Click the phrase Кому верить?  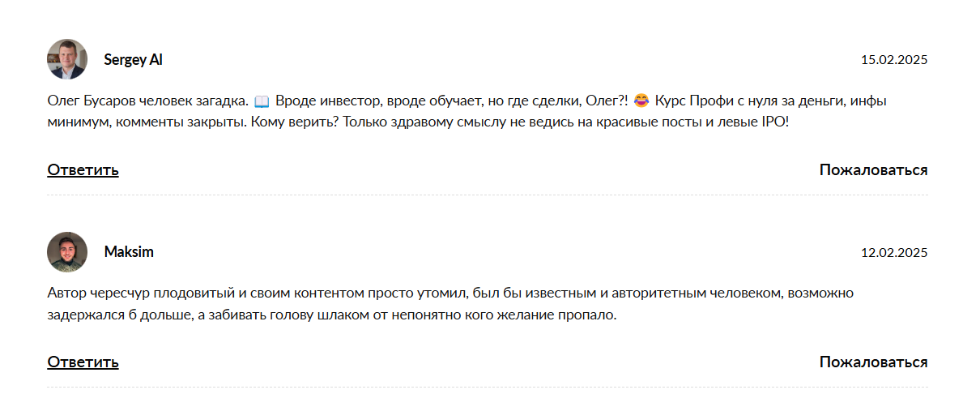(x=292, y=122)
